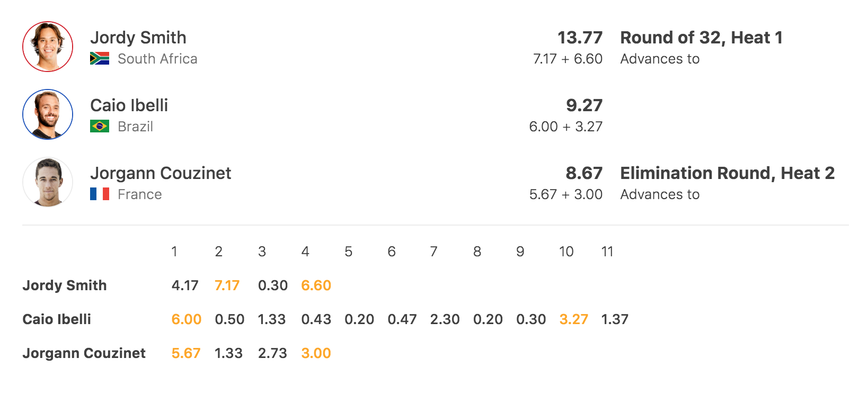Select Jorgann Couzinet's total score 8.67
Screen dimensions: 868x394
click(584, 173)
